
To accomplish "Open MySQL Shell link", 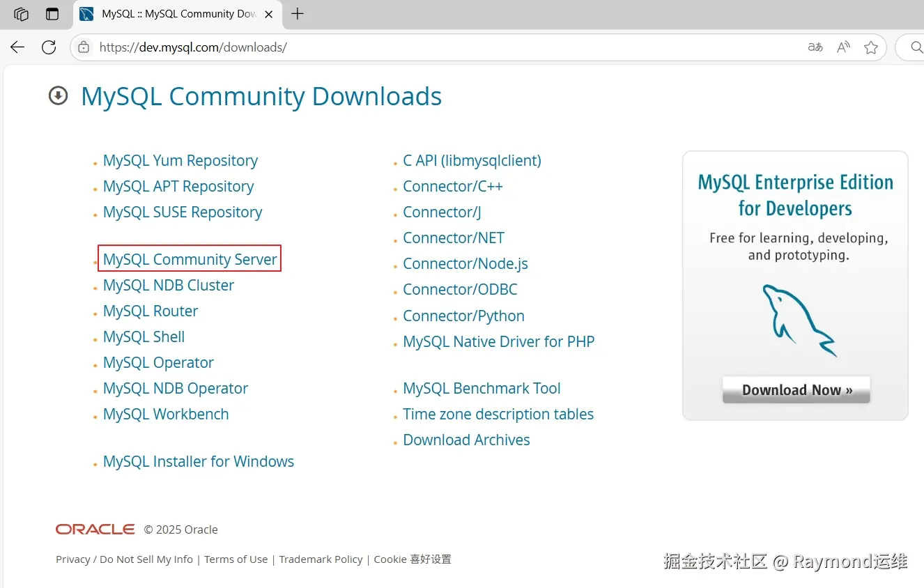I will click(x=144, y=336).
